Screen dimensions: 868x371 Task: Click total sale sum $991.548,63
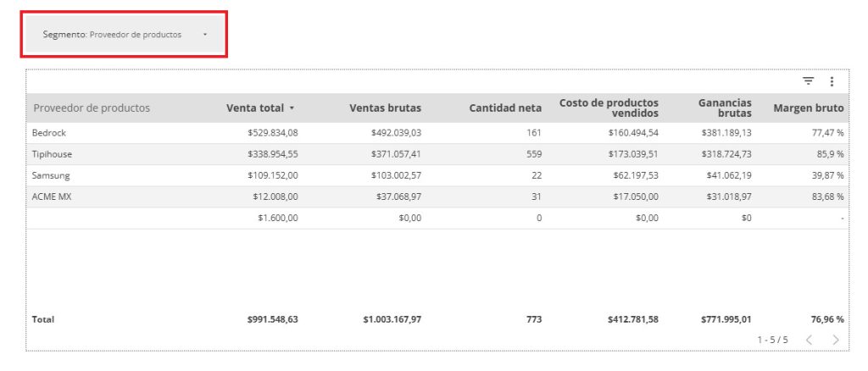pyautogui.click(x=273, y=319)
